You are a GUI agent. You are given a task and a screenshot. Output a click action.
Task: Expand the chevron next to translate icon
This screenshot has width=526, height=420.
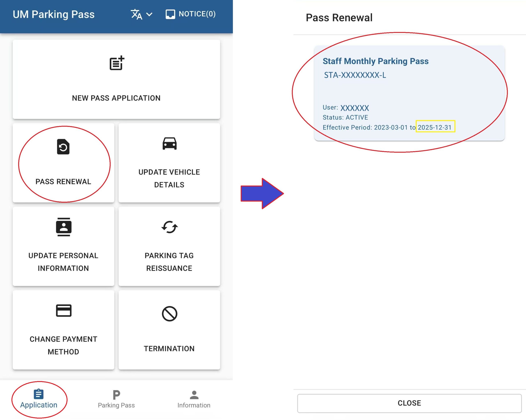point(149,14)
